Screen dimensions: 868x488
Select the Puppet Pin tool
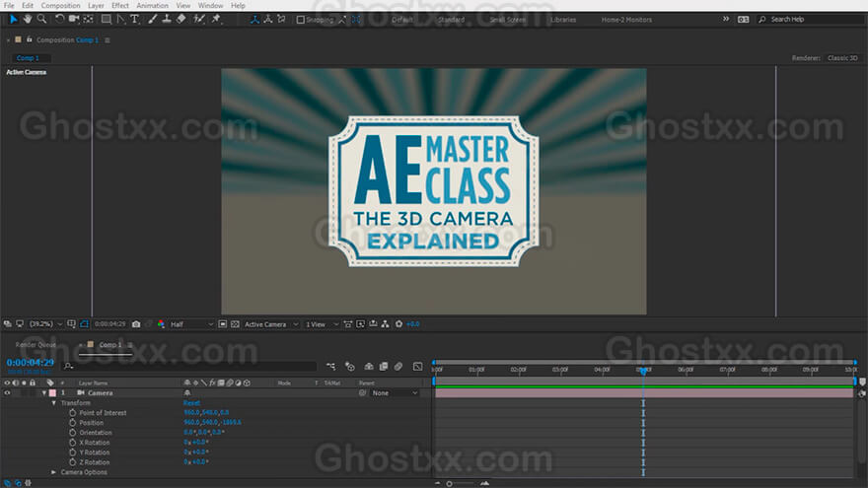pos(216,20)
